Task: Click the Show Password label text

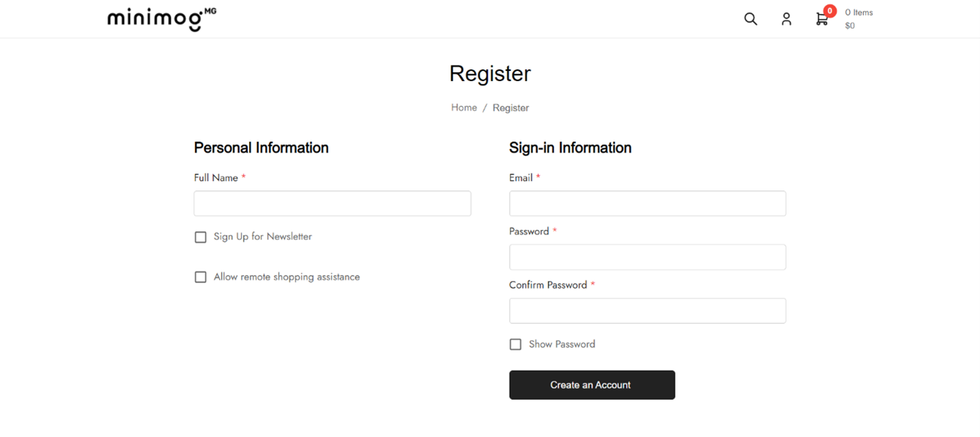Action: pyautogui.click(x=562, y=344)
